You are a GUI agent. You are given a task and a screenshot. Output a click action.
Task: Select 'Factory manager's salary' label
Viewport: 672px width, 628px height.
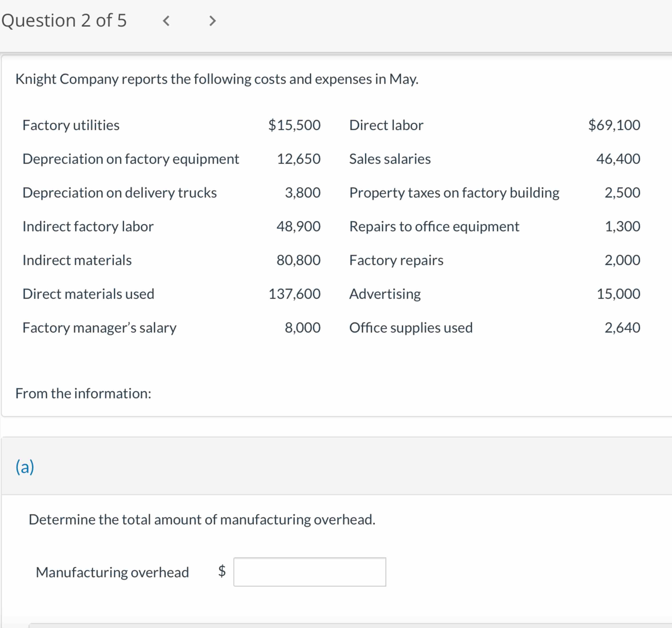(99, 328)
